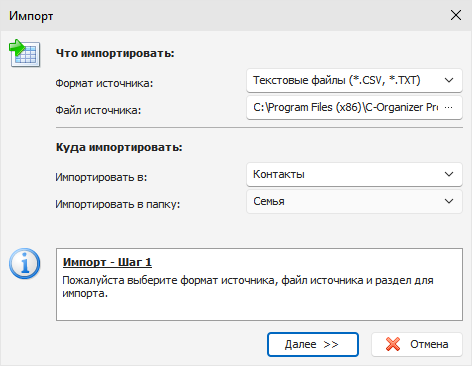Expand the Импортировать в папку dropdown arrow
This screenshot has height=366, width=472.
(449, 201)
